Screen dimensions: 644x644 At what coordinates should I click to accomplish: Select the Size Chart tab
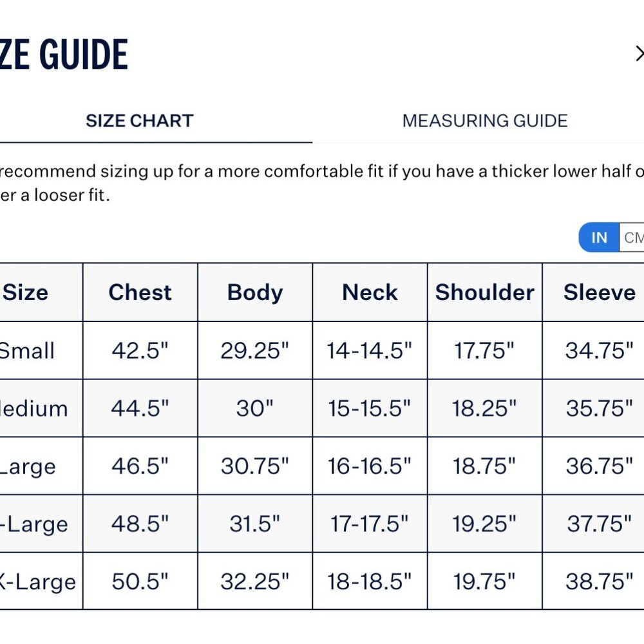[x=140, y=121]
